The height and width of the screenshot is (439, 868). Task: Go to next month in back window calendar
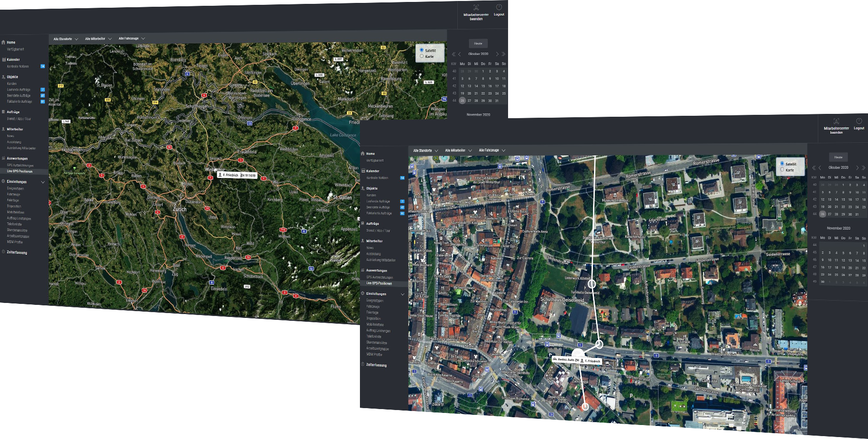(497, 54)
